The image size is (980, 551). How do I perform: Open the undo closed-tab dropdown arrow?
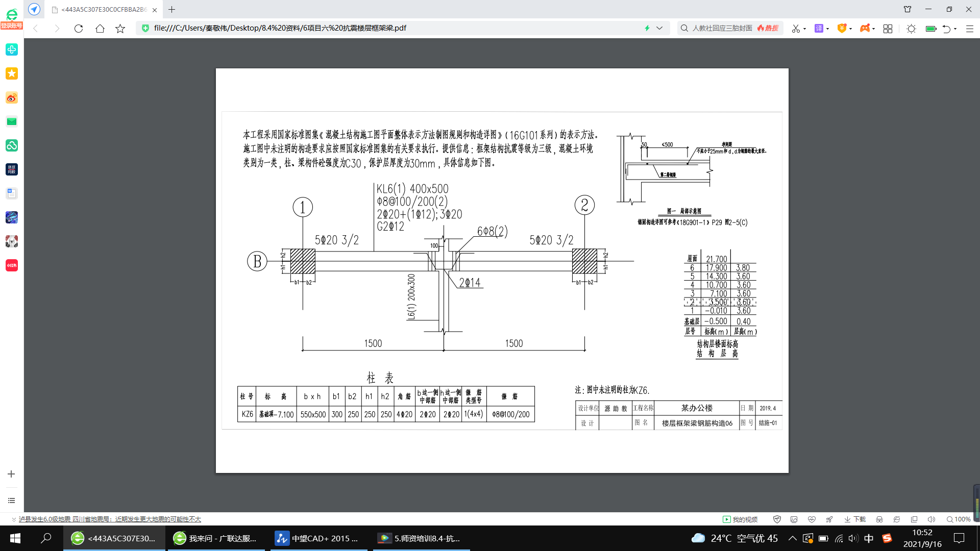[x=955, y=29]
